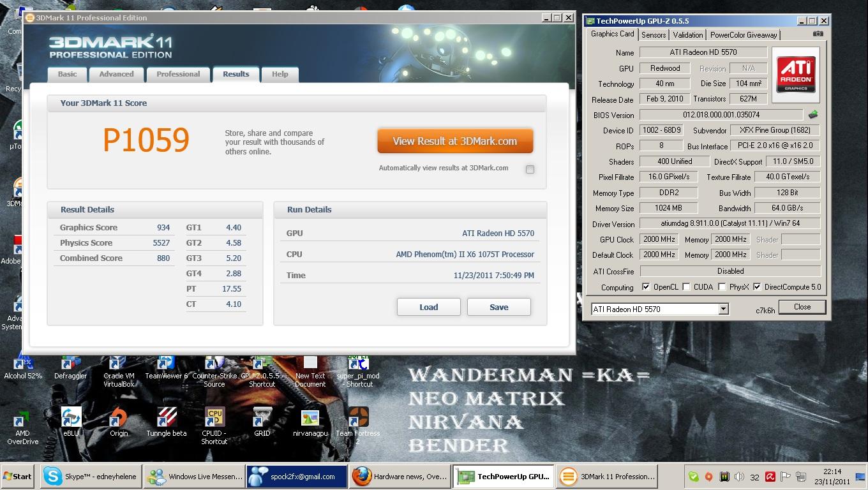Image resolution: width=868 pixels, height=490 pixels.
Task: Open New Text Document on desktop
Action: pyautogui.click(x=310, y=372)
